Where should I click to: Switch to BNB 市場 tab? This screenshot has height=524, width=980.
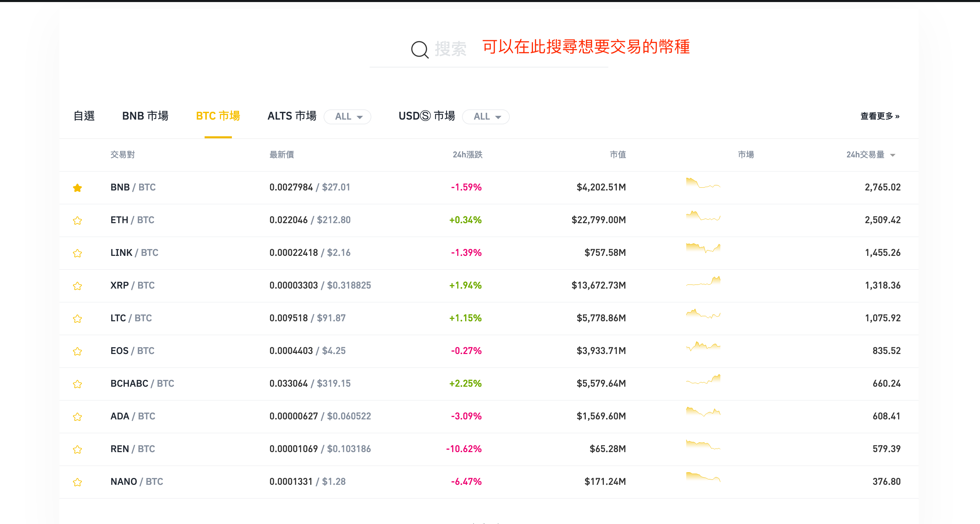click(x=145, y=116)
